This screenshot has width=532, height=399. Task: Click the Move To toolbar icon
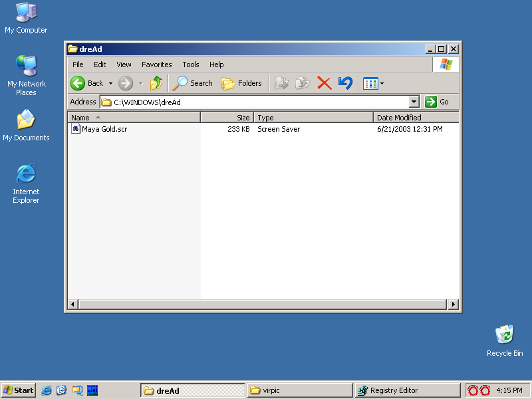pos(281,83)
